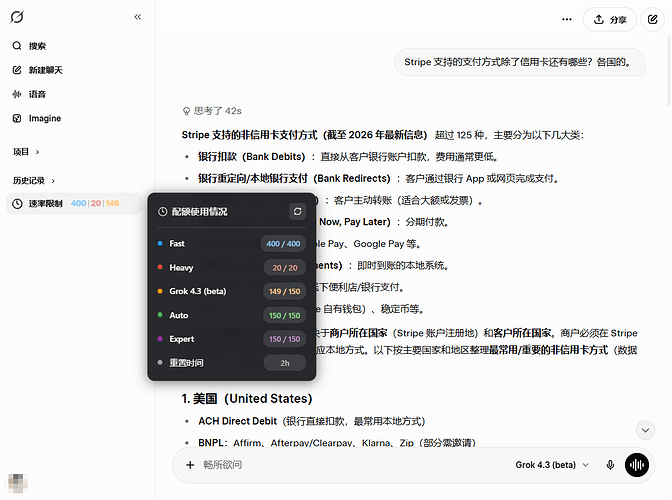Open the Grok 4.3 (beta) model dropdown

(x=552, y=465)
